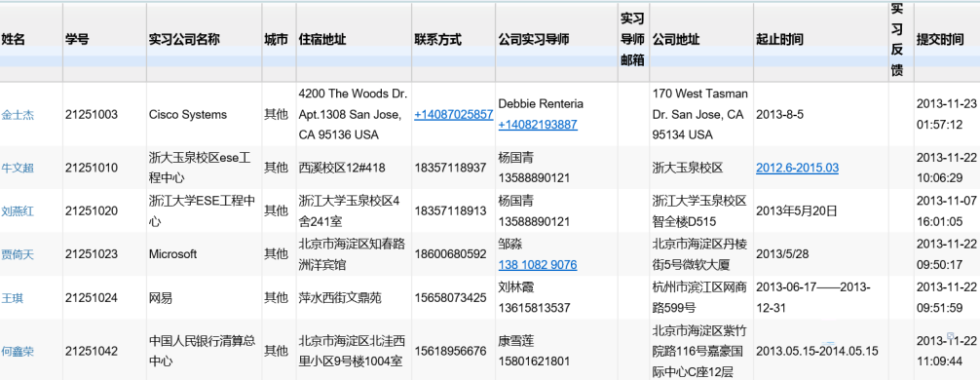This screenshot has width=980, height=380.
Task: Click address cell 北京市海淀区知春路洲洋宾馆
Action: pos(352,254)
